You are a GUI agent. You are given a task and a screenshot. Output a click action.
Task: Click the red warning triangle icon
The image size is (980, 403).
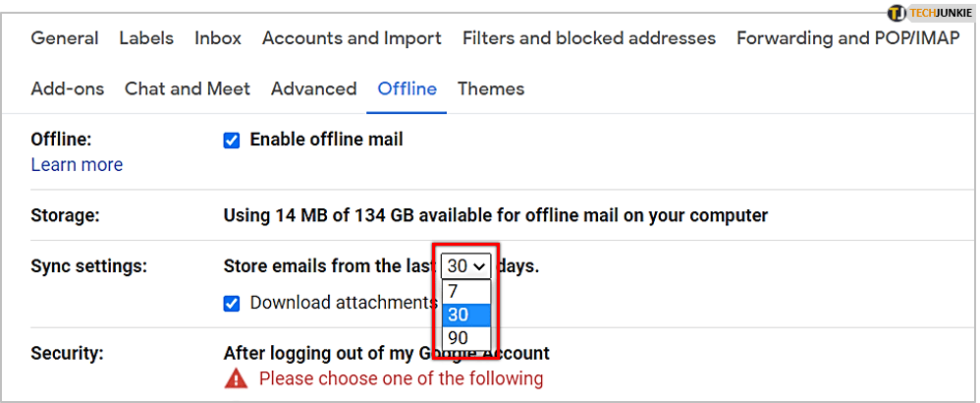pyautogui.click(x=236, y=378)
